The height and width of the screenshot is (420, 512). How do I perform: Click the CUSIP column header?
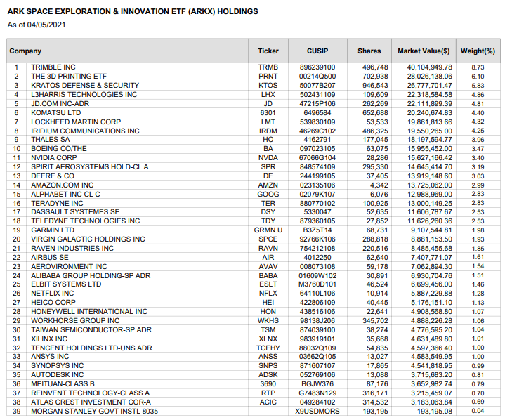click(317, 51)
